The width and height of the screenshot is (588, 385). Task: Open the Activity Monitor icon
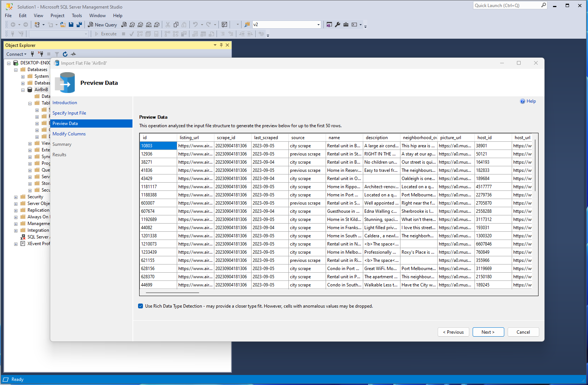(73, 54)
